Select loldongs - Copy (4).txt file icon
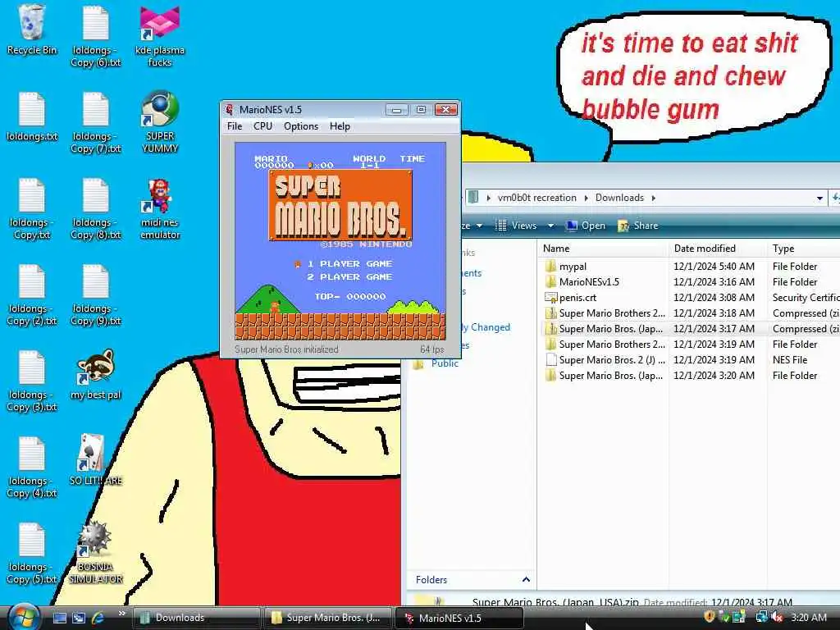 (x=32, y=468)
